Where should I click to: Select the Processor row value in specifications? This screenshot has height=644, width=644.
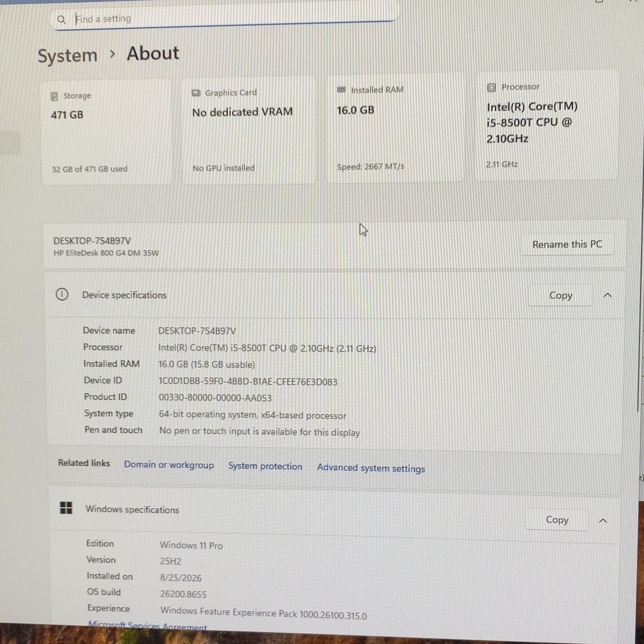tap(267, 348)
